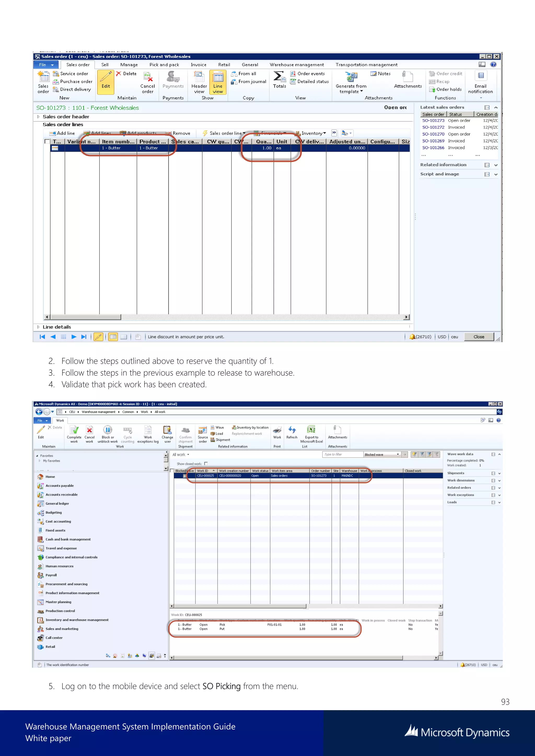
Task: Click the back navigation arrow in Dynamics AX
Action: 39,412
